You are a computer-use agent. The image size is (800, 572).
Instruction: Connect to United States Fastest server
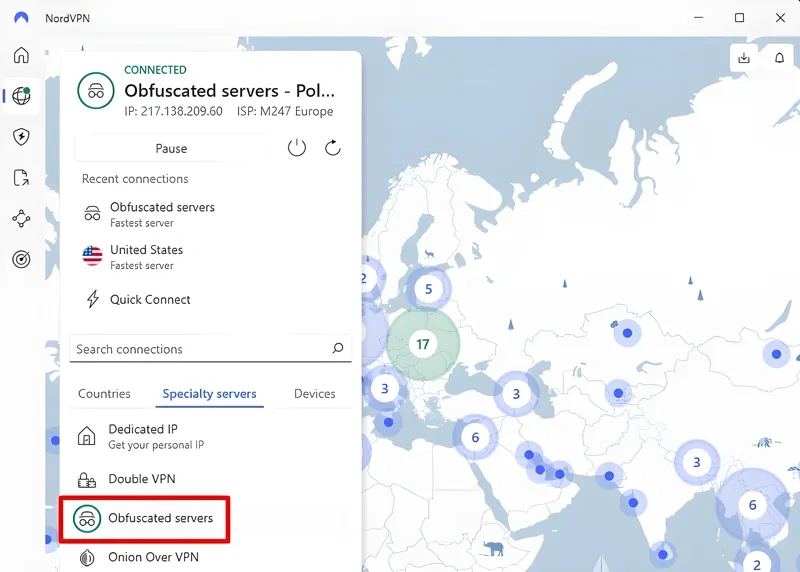click(211, 257)
